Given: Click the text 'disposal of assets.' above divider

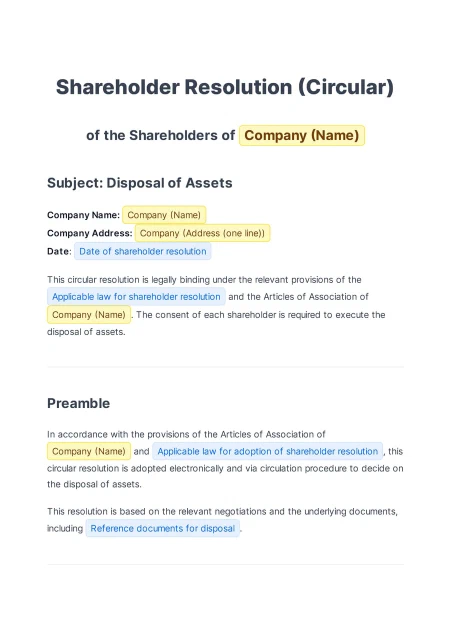Looking at the screenshot, I should [x=86, y=332].
